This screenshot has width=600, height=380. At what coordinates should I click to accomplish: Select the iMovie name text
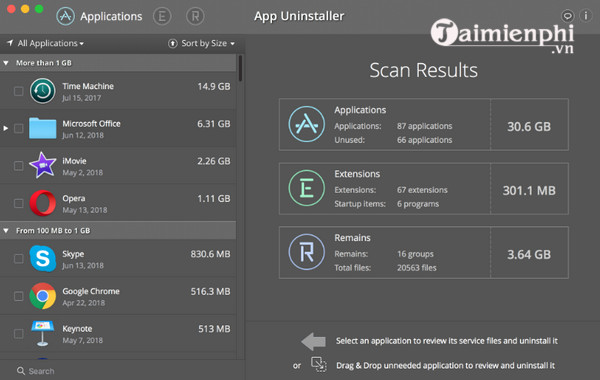[x=74, y=161]
